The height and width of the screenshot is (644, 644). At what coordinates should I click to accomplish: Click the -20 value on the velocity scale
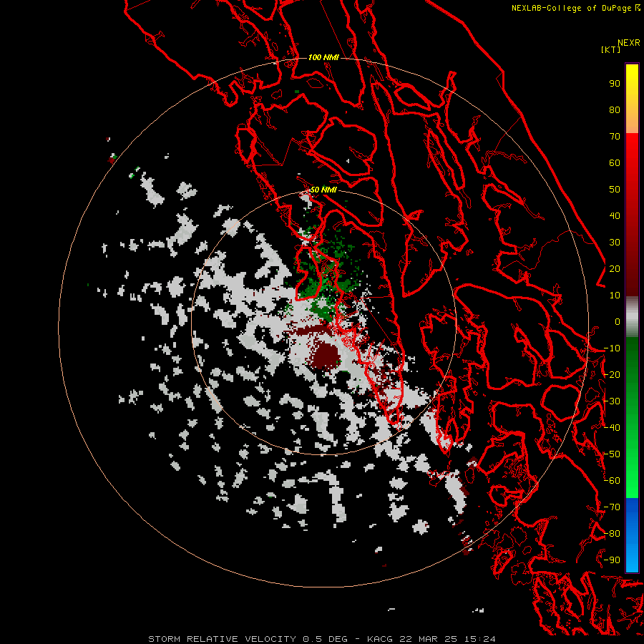tap(612, 374)
